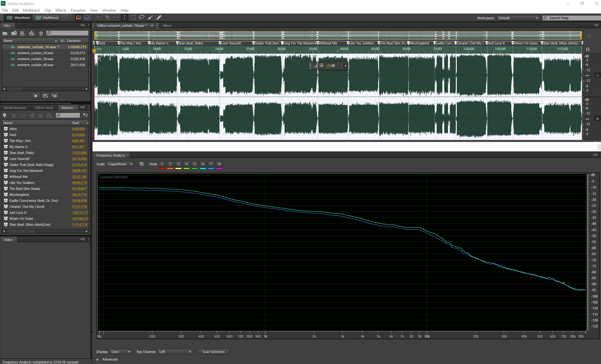
Task: Select eminem_curtain_20.wav in the Files list
Action: point(45,53)
